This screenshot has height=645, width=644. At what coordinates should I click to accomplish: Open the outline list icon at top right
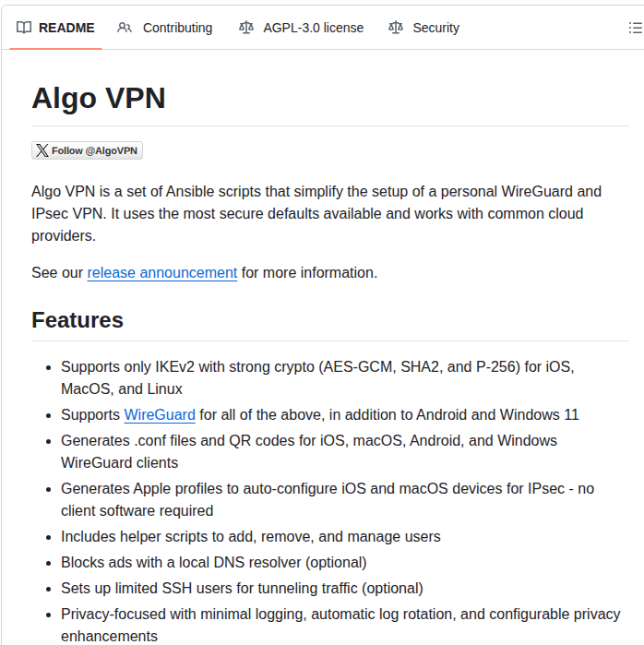pyautogui.click(x=635, y=29)
